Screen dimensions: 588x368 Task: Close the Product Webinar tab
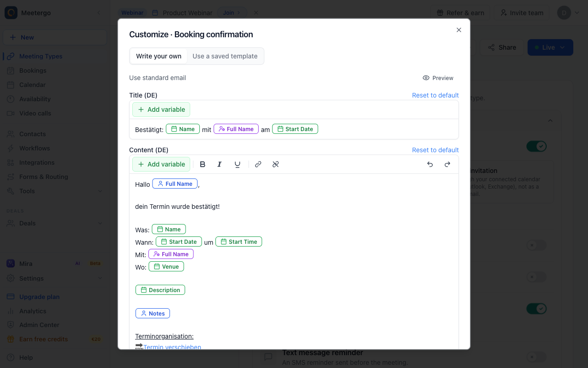256,13
